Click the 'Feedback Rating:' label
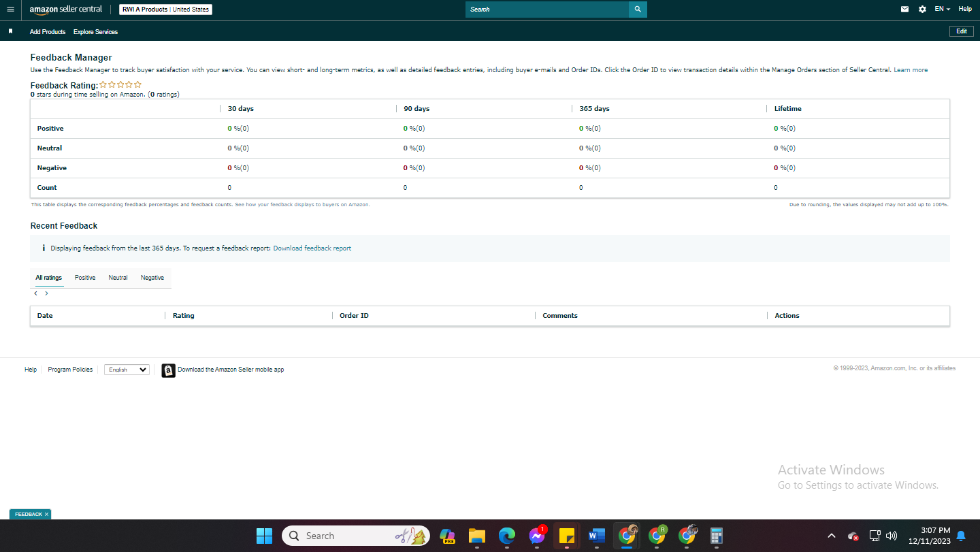 [64, 86]
